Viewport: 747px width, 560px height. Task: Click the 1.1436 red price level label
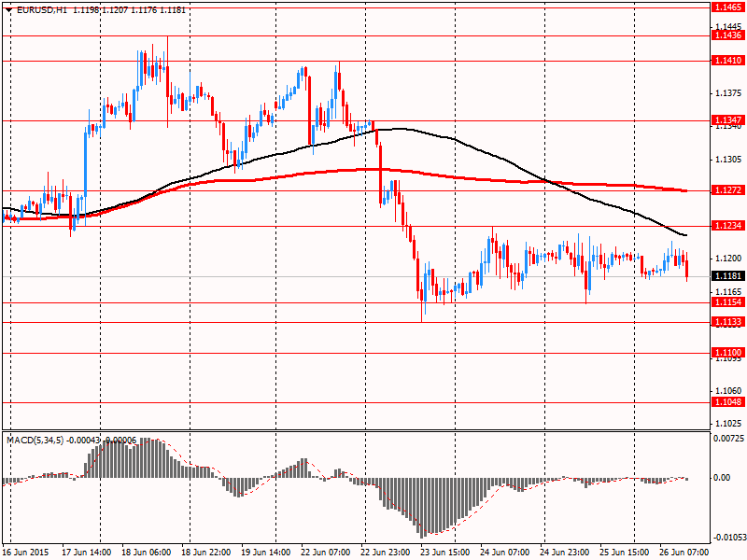pyautogui.click(x=728, y=35)
